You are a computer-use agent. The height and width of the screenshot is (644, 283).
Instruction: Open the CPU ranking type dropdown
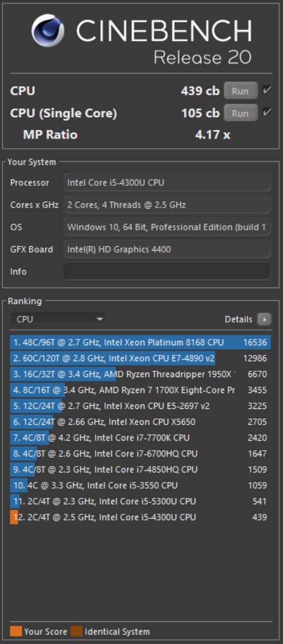coord(58,319)
